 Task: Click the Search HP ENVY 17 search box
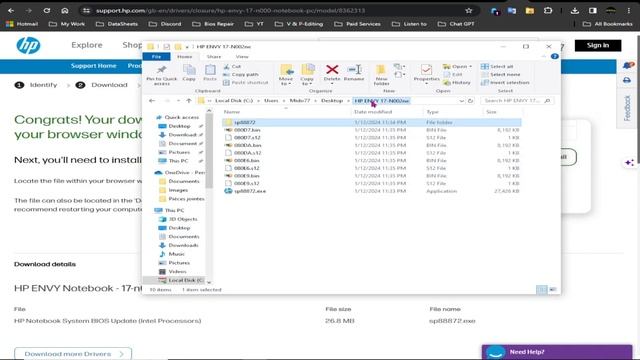pos(517,101)
